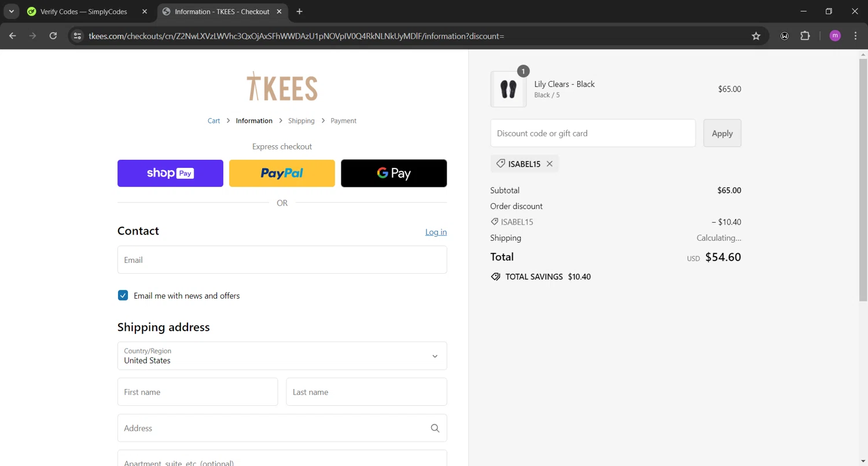Click the Lily Clears product thumbnail
Image resolution: width=868 pixels, height=466 pixels.
[508, 89]
